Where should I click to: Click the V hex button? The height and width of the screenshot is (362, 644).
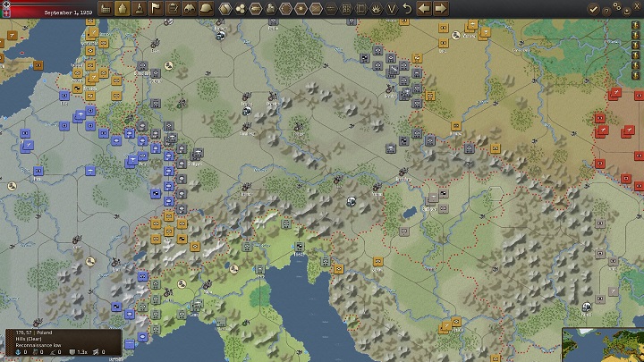click(x=392, y=9)
